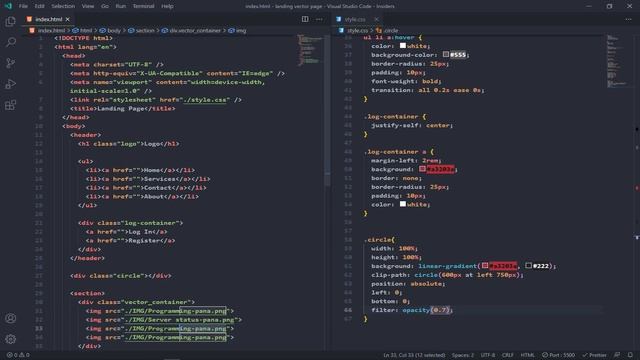Open the Search view in activity bar

click(11, 42)
